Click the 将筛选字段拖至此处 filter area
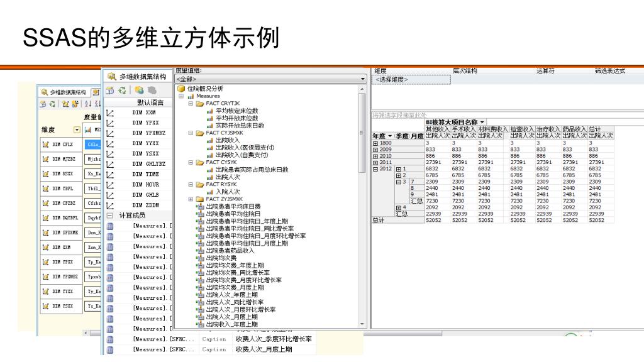This screenshot has height=362, width=644. (x=399, y=116)
